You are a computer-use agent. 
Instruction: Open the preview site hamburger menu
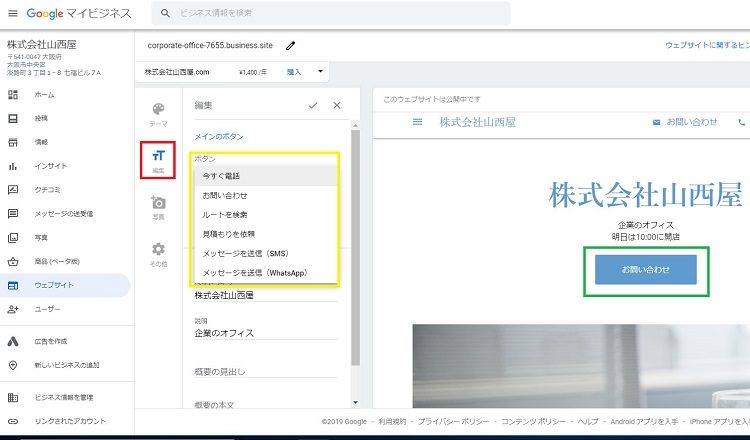(418, 122)
